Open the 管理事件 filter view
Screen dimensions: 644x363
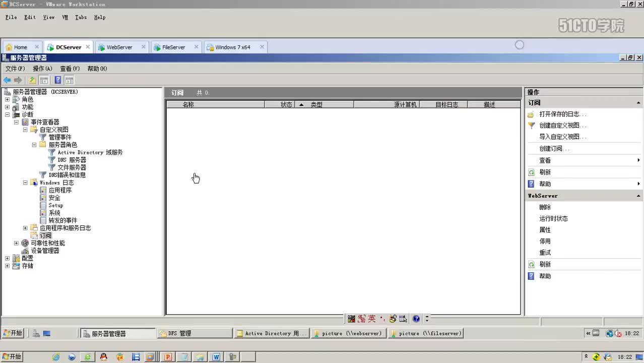60,137
